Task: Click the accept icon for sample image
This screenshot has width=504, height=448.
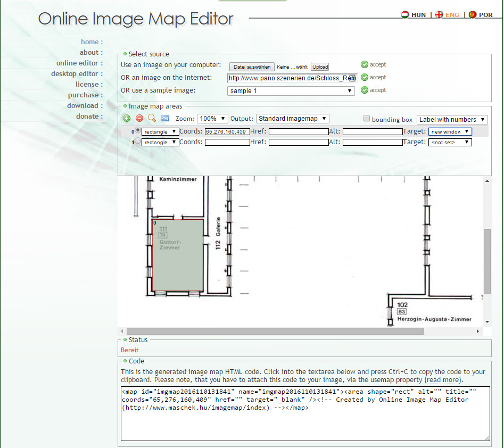Action: [365, 90]
